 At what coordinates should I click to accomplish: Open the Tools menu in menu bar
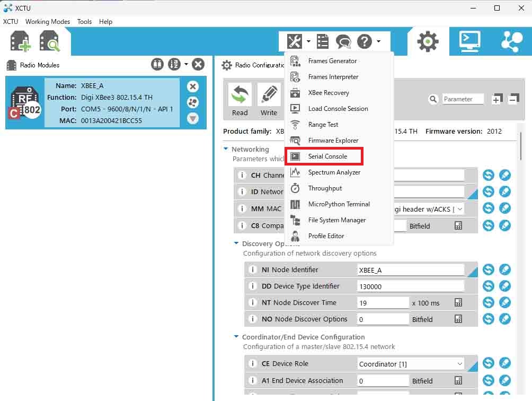[84, 22]
